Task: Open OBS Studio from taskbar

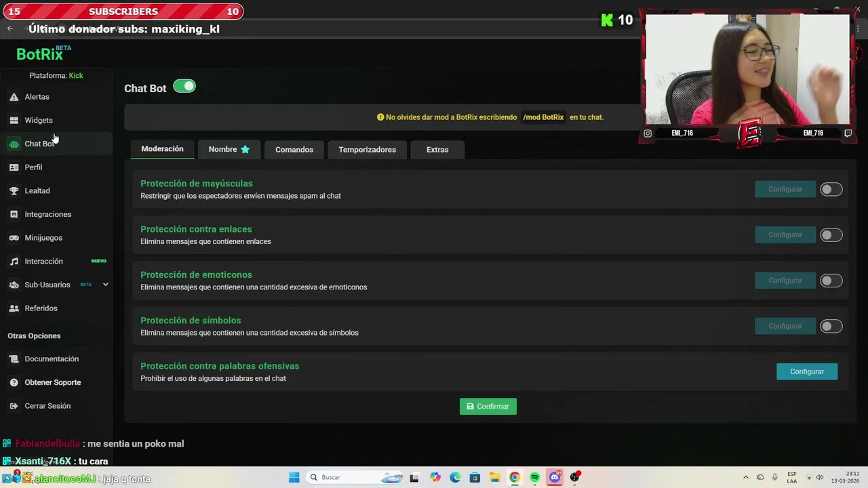Action: (575, 478)
